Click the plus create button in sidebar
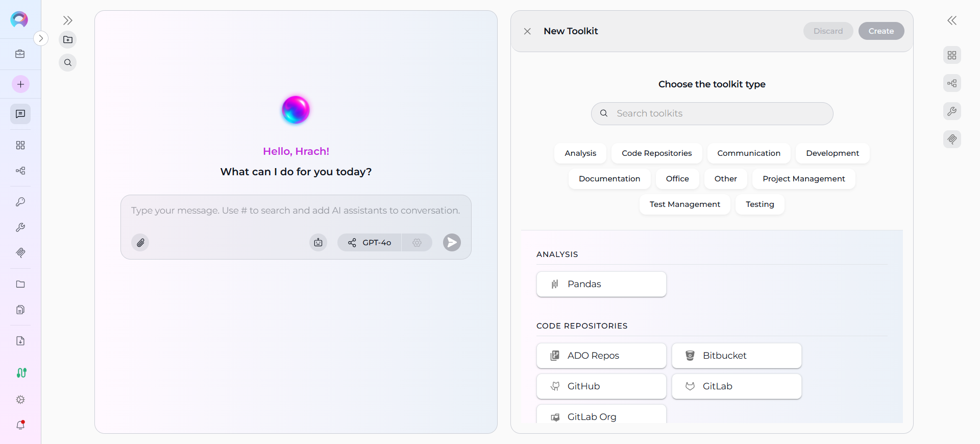The width and height of the screenshot is (980, 444). (x=20, y=84)
